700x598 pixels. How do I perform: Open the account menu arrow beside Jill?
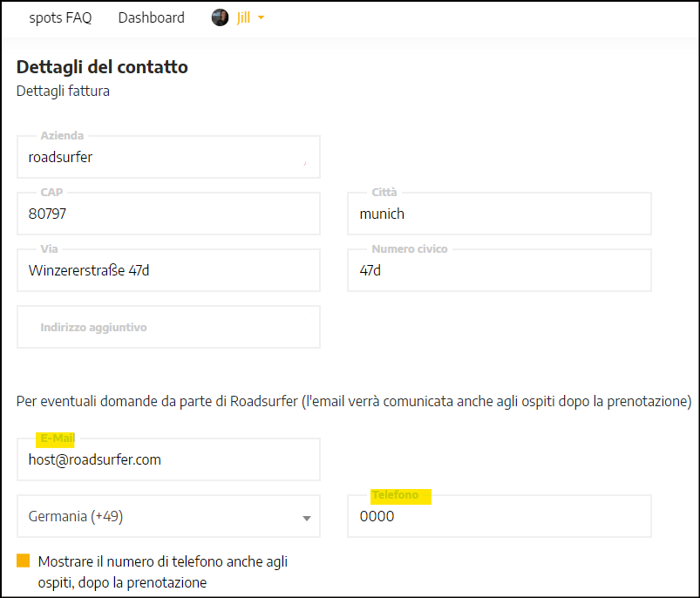[x=262, y=17]
